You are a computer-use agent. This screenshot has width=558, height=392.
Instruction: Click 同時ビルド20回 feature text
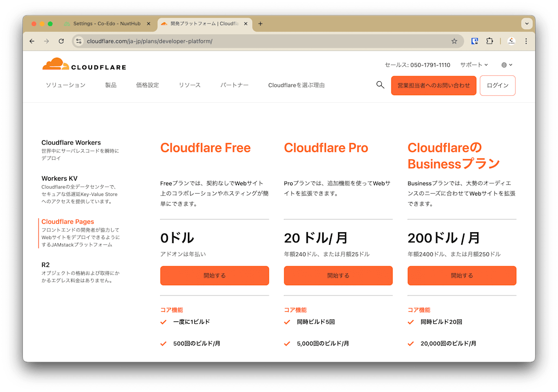click(441, 322)
